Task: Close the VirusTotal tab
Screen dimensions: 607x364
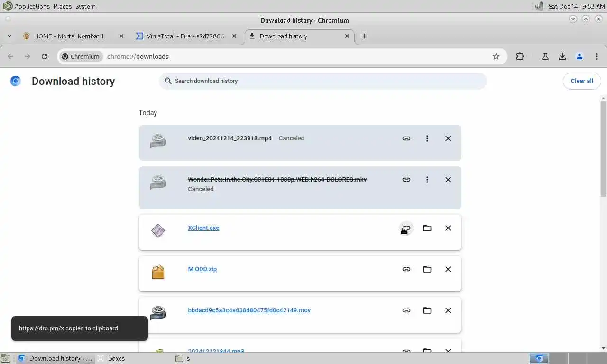Action: point(234,36)
